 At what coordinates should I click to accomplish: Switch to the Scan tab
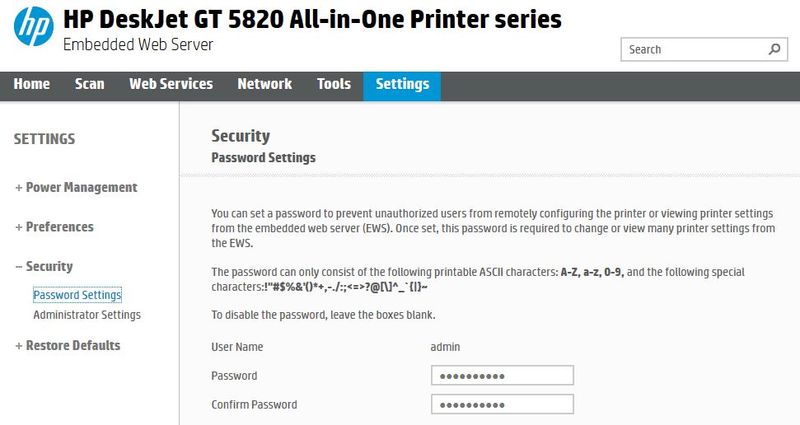[x=90, y=84]
